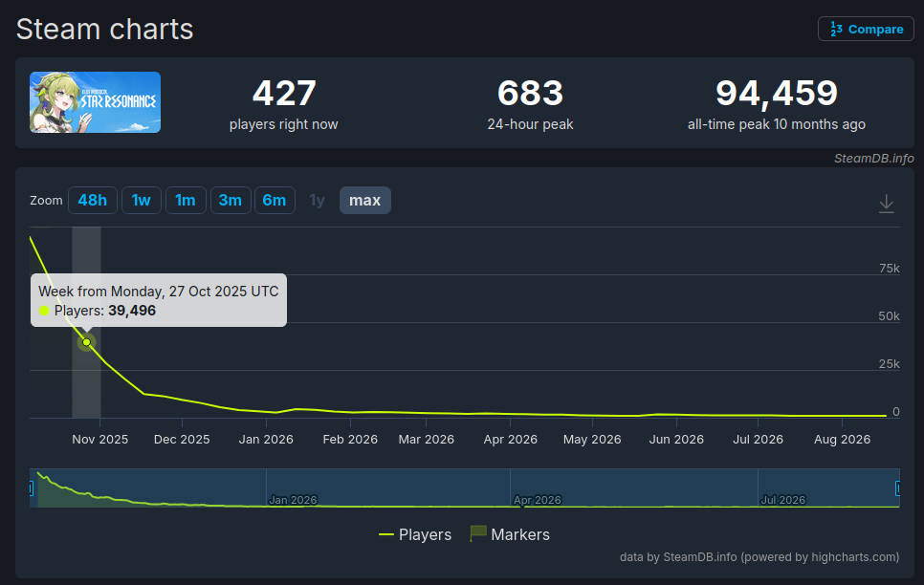Viewport: 924px width, 585px height.
Task: Click the Apr 2026 label in navigator
Action: pos(538,500)
